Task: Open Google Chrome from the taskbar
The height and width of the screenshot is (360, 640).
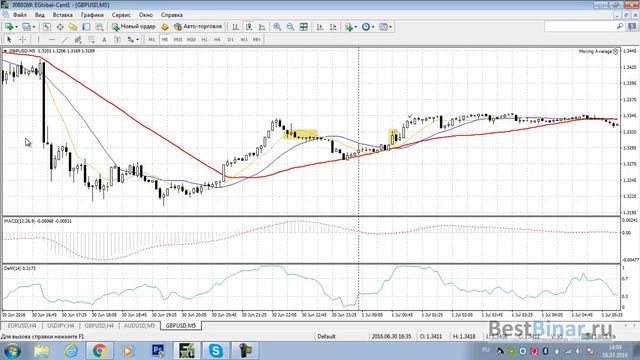Action: pos(99,351)
